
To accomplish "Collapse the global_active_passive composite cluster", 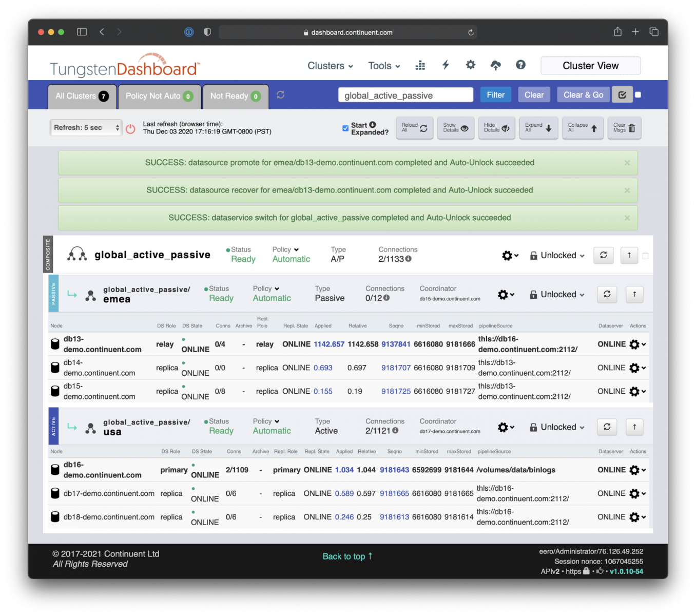I will (x=629, y=255).
